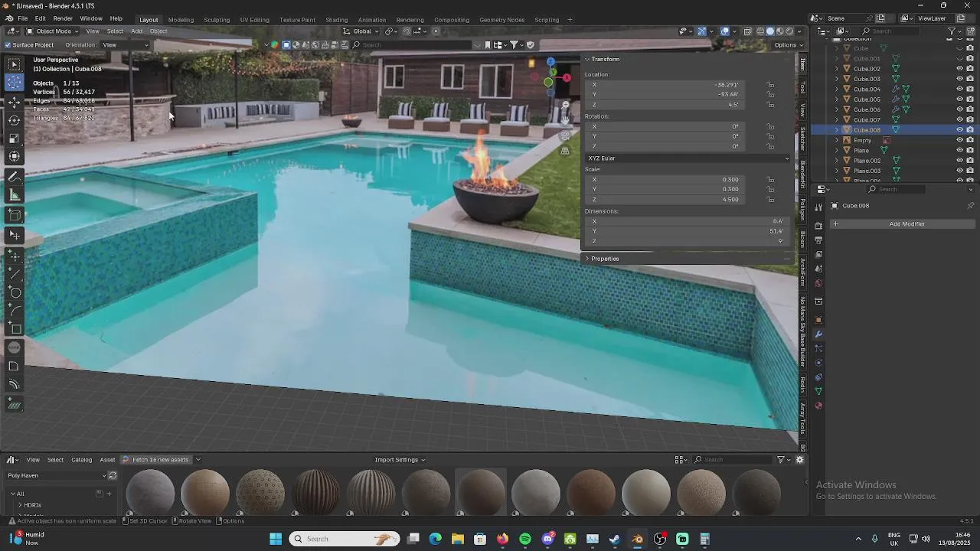The height and width of the screenshot is (551, 980).
Task: Click the new collection icon in outliner
Action: click(970, 31)
